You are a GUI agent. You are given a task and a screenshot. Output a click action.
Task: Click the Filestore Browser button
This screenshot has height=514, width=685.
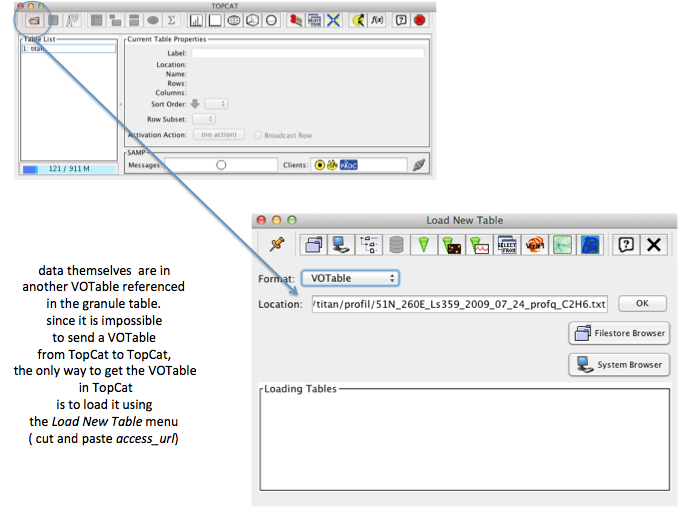tap(619, 333)
